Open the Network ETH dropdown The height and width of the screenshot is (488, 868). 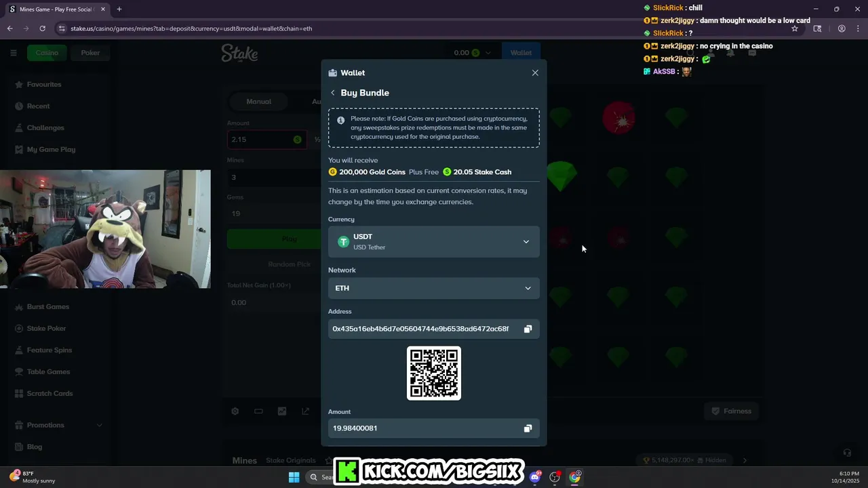click(x=434, y=288)
